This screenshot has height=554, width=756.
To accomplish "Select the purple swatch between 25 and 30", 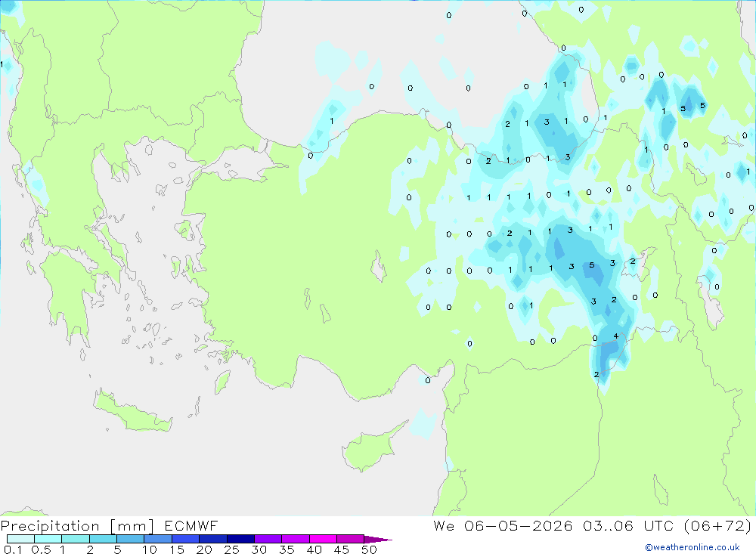I will coord(240,539).
